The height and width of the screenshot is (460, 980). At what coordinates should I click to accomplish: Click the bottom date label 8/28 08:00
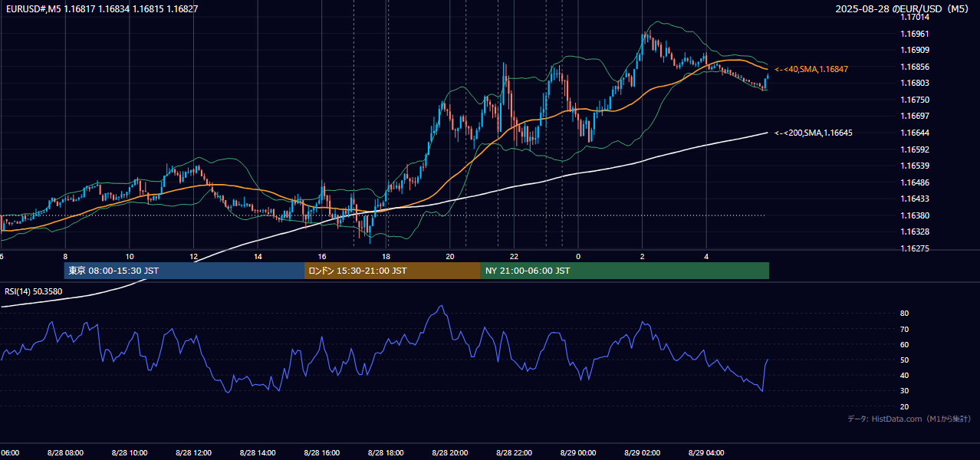pyautogui.click(x=65, y=453)
